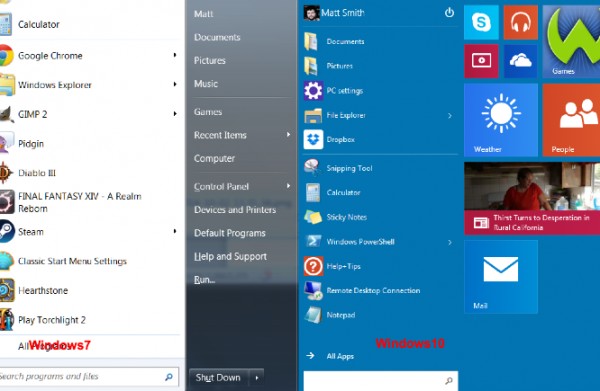Screen dimensions: 600x391
Task: Open the red Video tile
Action: coord(481,61)
